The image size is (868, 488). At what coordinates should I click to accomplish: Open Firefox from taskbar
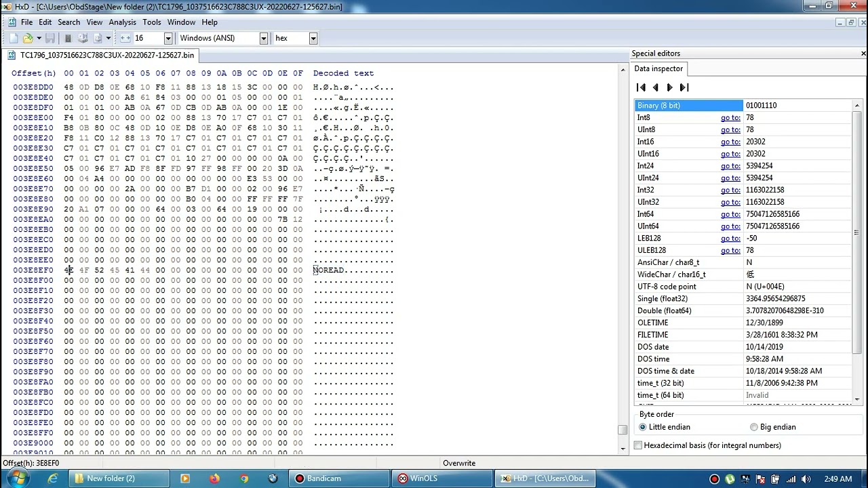[214, 479]
